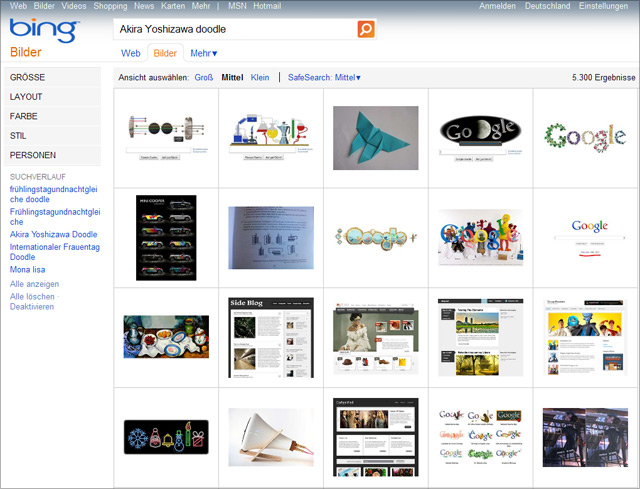Image resolution: width=640 pixels, height=489 pixels.
Task: Expand the GRÖSSE filter
Action: 52,77
